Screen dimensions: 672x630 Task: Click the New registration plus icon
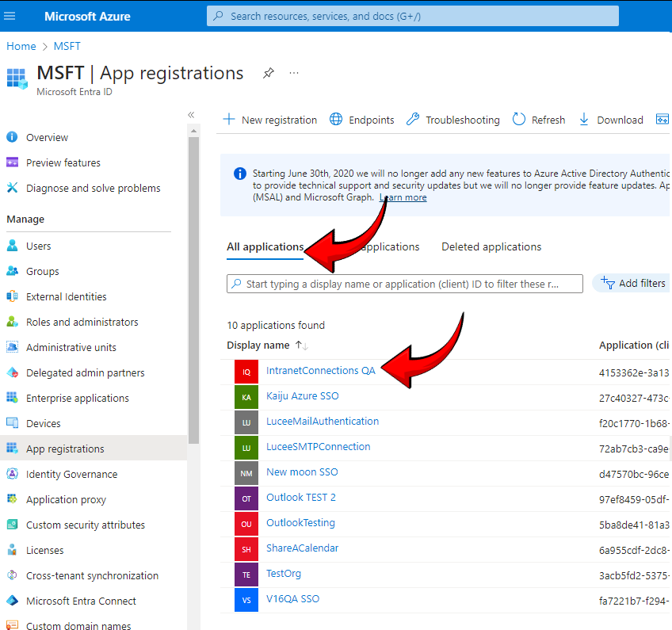(x=229, y=119)
